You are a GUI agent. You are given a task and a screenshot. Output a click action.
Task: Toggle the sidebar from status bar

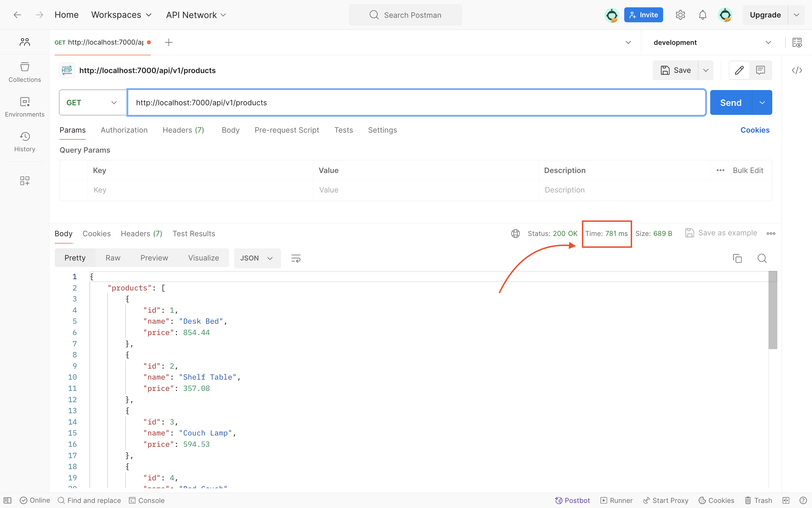pyautogui.click(x=7, y=500)
